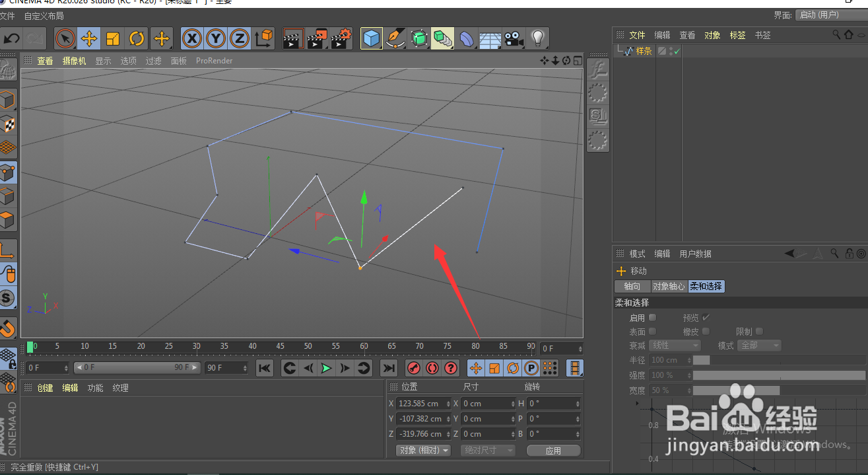
Task: Select the Scale tool
Action: pos(113,39)
